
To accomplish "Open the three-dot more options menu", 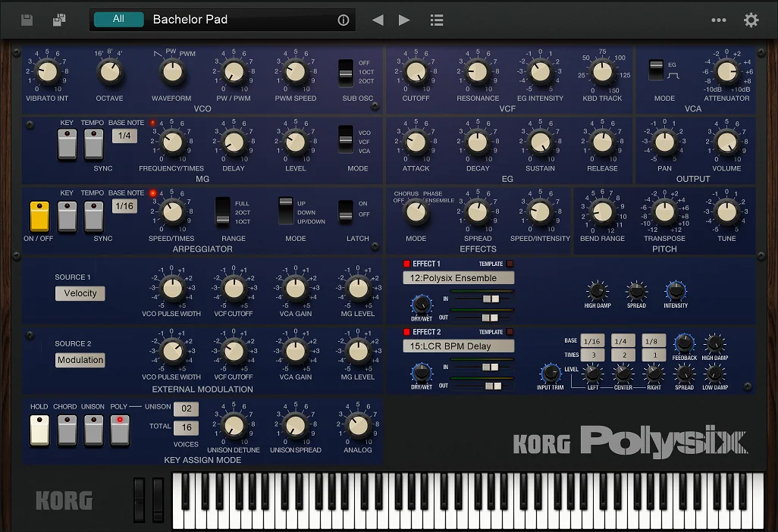I will pos(719,20).
